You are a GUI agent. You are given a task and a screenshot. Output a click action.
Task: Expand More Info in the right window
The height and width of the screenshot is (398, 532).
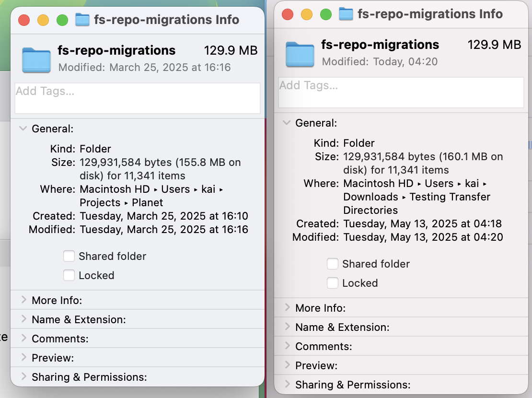coord(287,308)
